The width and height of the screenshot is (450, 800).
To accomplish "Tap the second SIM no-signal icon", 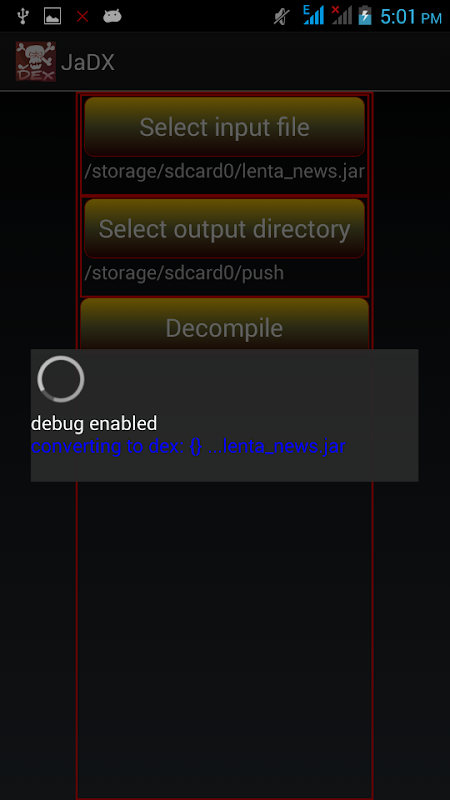I will (342, 15).
